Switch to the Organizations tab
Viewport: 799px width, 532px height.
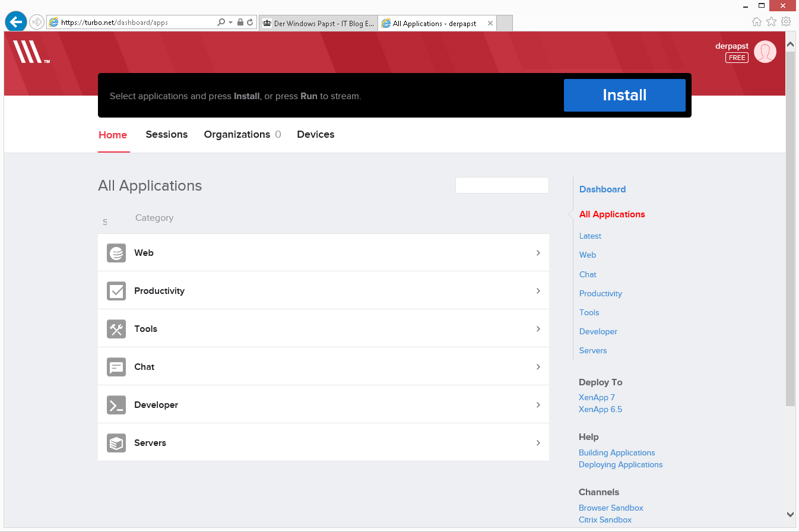click(242, 135)
